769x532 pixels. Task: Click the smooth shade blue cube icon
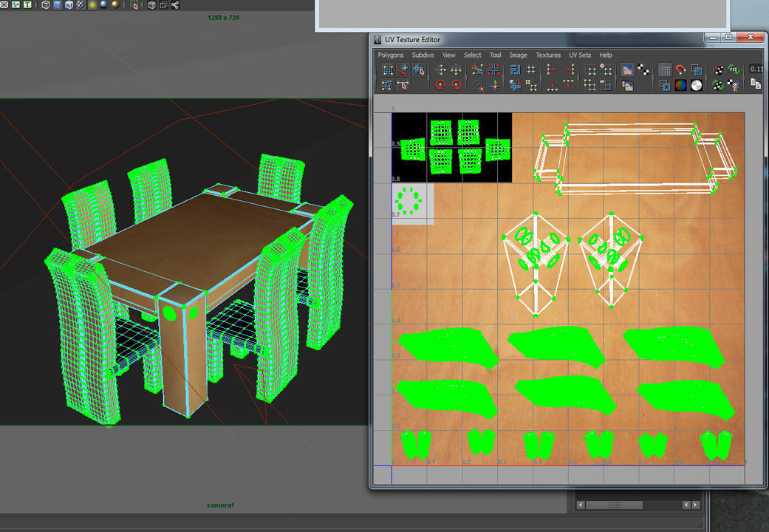(58, 5)
